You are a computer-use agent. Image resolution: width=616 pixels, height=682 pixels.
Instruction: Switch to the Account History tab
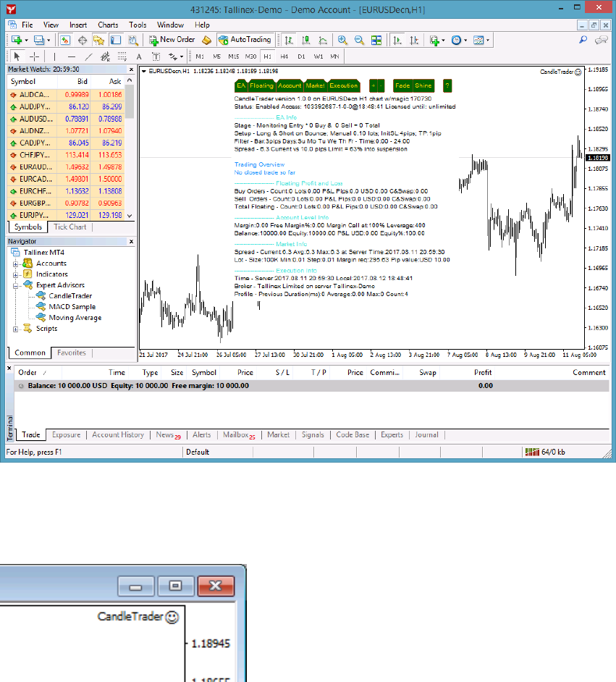pyautogui.click(x=118, y=435)
